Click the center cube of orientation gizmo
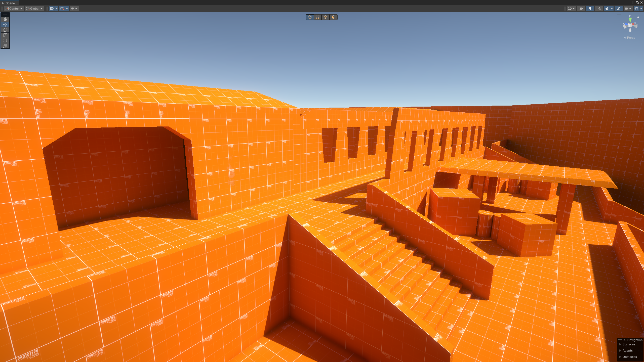 [630, 25]
